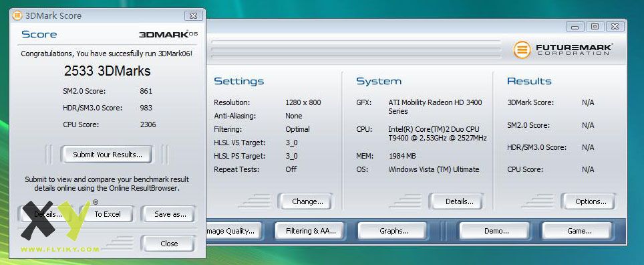Click the Resolution value 1280 x 800
This screenshot has width=644, height=265.
point(303,102)
